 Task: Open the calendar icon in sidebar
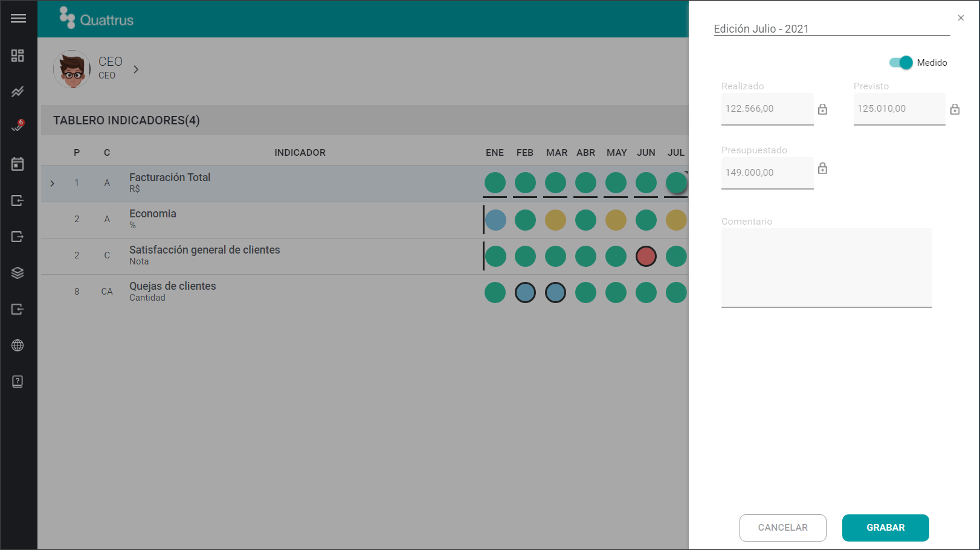click(18, 164)
